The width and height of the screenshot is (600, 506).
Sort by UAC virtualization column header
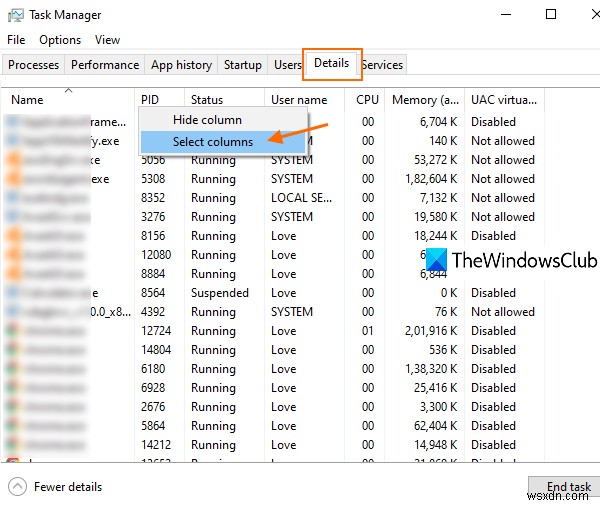504,100
